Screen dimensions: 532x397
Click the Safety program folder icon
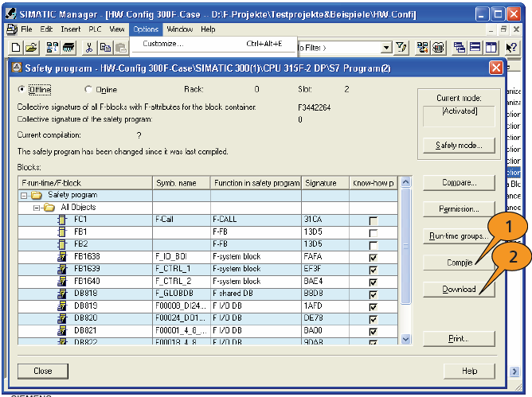(x=37, y=195)
